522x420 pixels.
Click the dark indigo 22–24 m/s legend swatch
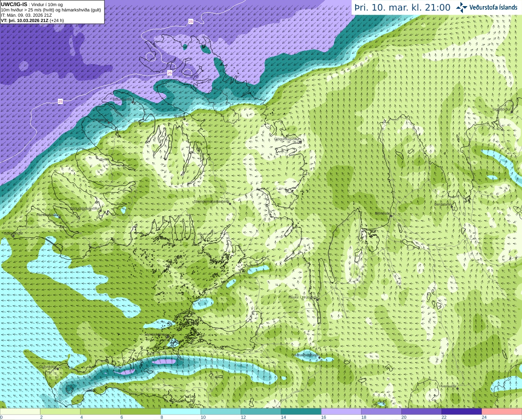[462, 411]
